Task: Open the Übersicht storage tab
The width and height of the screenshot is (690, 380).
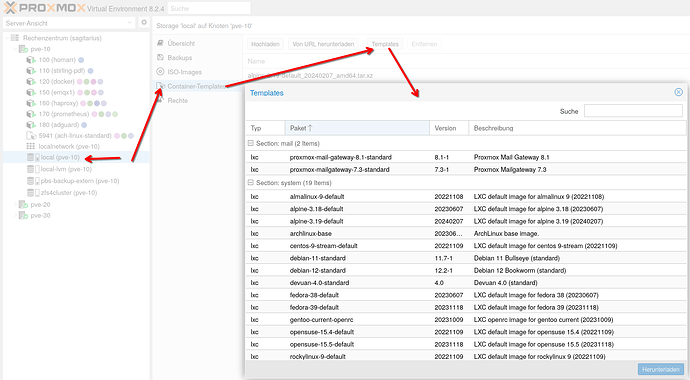Action: pos(197,43)
